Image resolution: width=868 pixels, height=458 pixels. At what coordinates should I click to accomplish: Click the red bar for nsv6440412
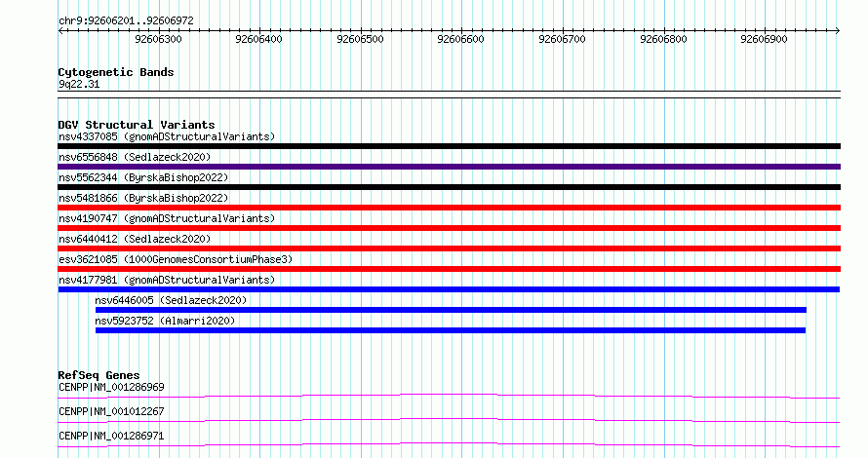click(449, 248)
